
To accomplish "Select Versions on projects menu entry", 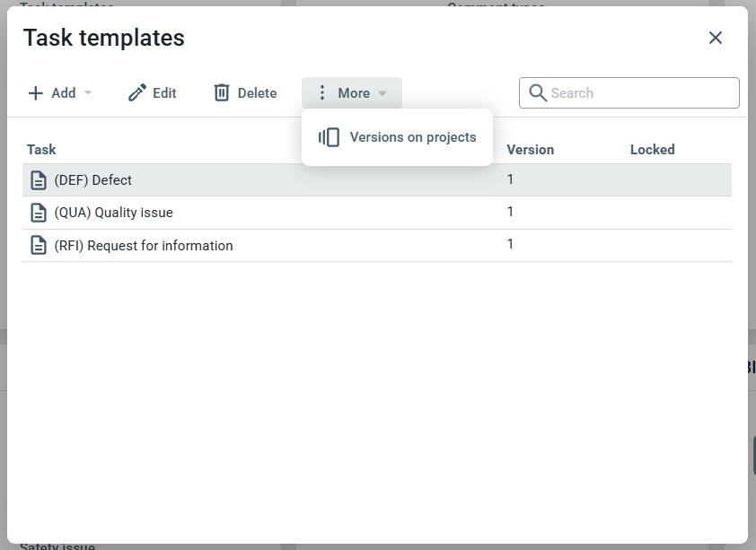I will pos(412,137).
